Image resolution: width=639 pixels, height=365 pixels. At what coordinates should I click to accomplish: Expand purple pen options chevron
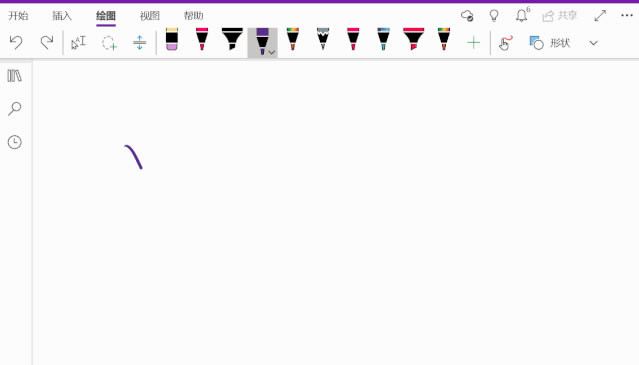(x=272, y=53)
